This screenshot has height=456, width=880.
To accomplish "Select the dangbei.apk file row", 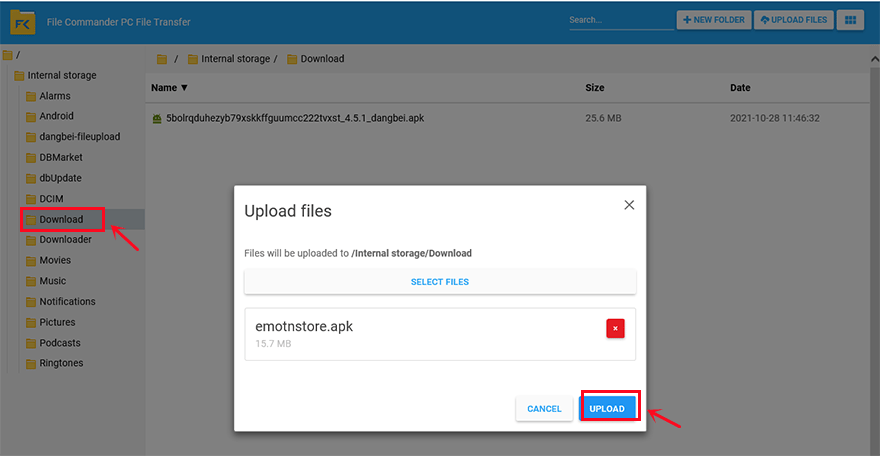I will click(x=507, y=118).
